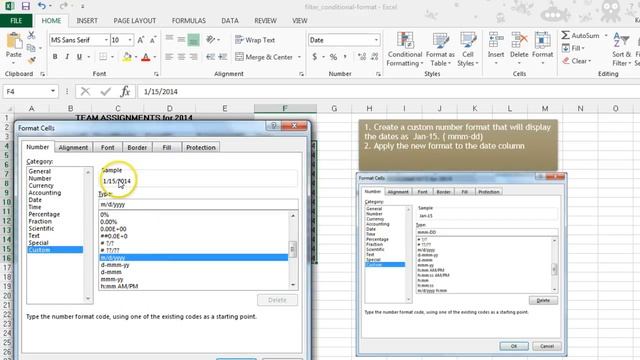Click Merge & Center button
The height and width of the screenshot is (360, 640).
pyautogui.click(x=264, y=57)
